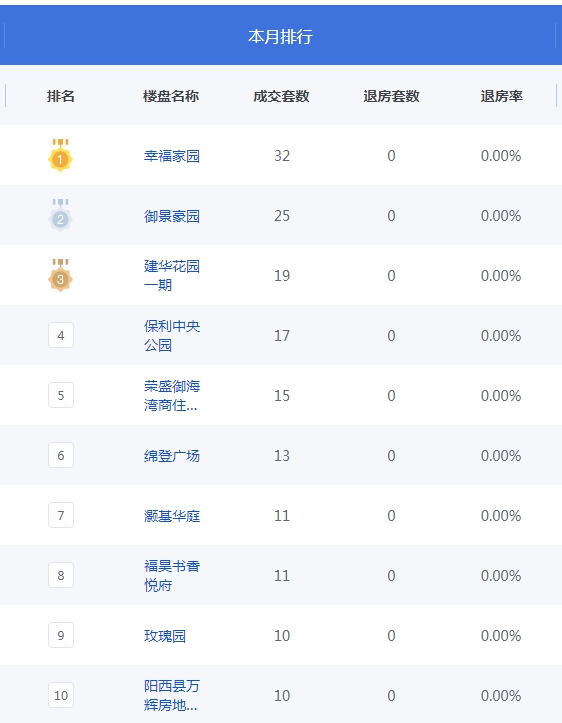This screenshot has width=562, height=723.
Task: Open the 玫瑰园 property link
Action: [165, 635]
